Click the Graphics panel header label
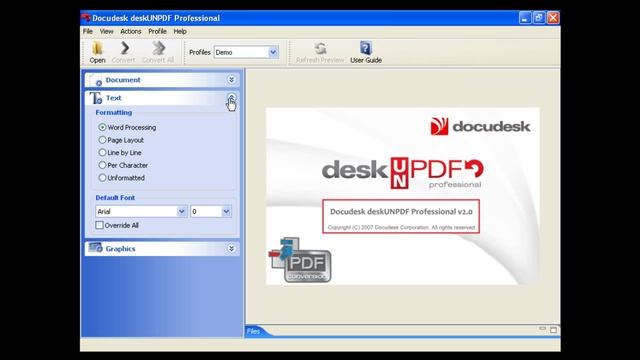This screenshot has height=360, width=640. point(120,249)
